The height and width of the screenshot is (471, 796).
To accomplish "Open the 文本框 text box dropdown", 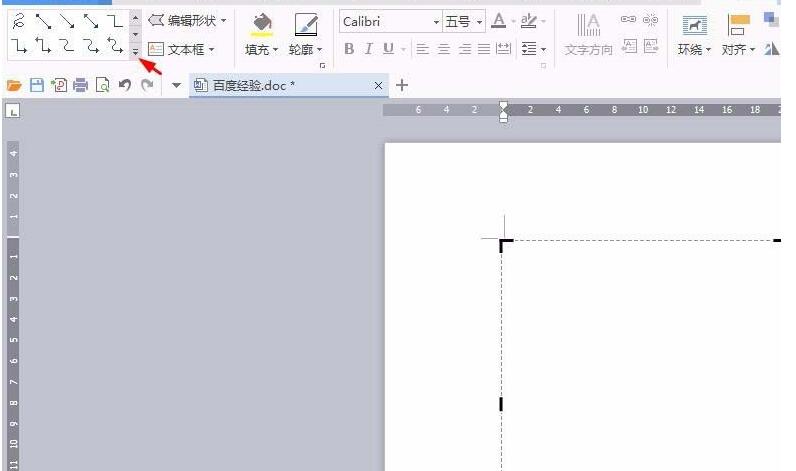I will (181, 49).
